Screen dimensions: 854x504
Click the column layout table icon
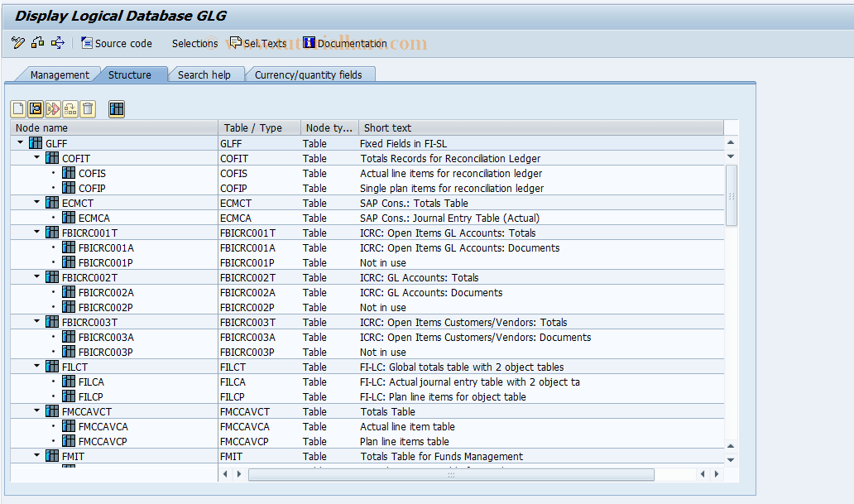pos(116,108)
